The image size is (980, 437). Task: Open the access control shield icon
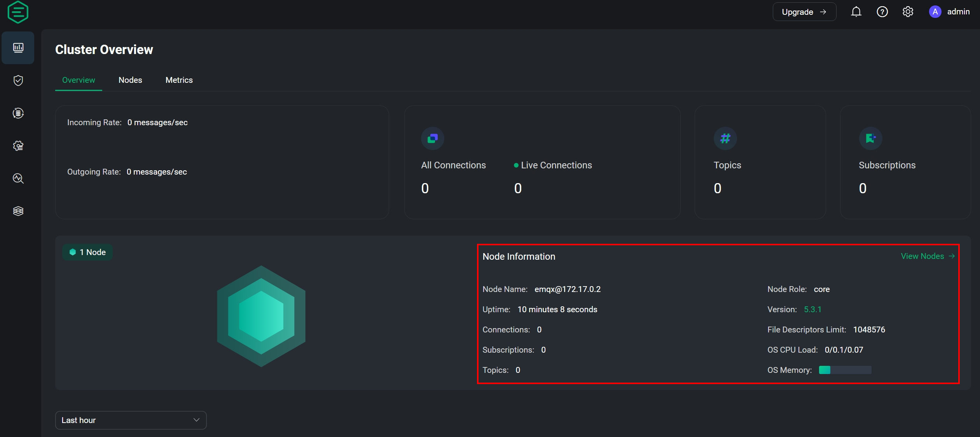tap(18, 80)
